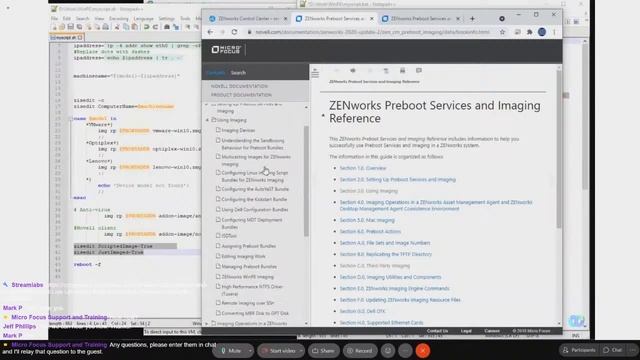Open Multicasting Images for ZENworks Imaging topic

pyautogui.click(x=256, y=160)
